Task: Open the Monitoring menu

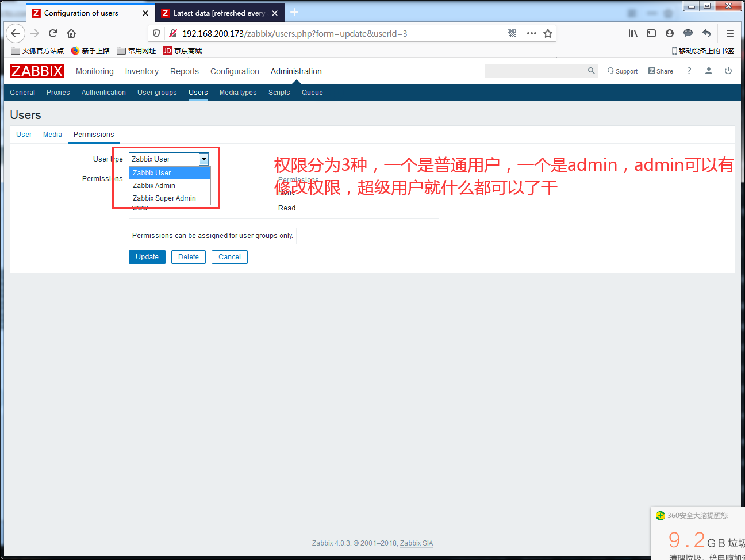Action: coord(95,71)
